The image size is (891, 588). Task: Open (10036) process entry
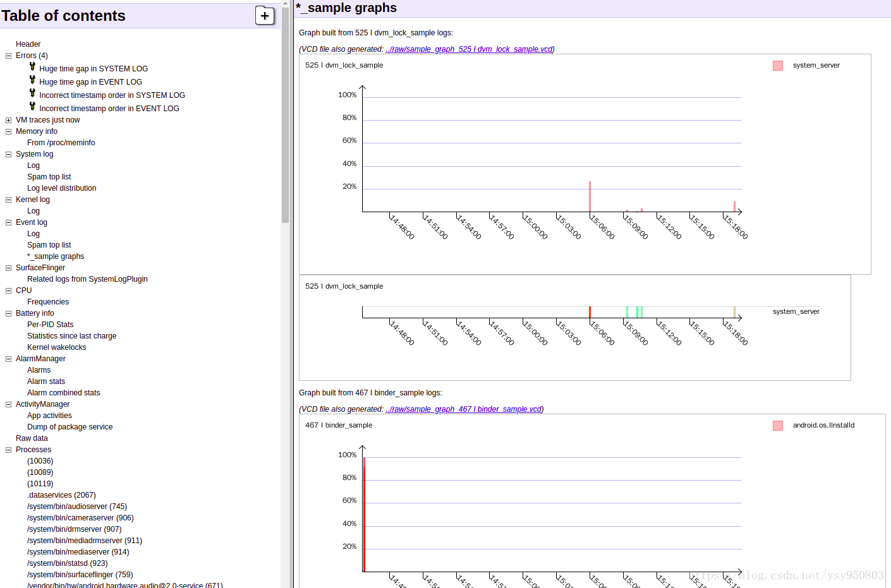40,461
